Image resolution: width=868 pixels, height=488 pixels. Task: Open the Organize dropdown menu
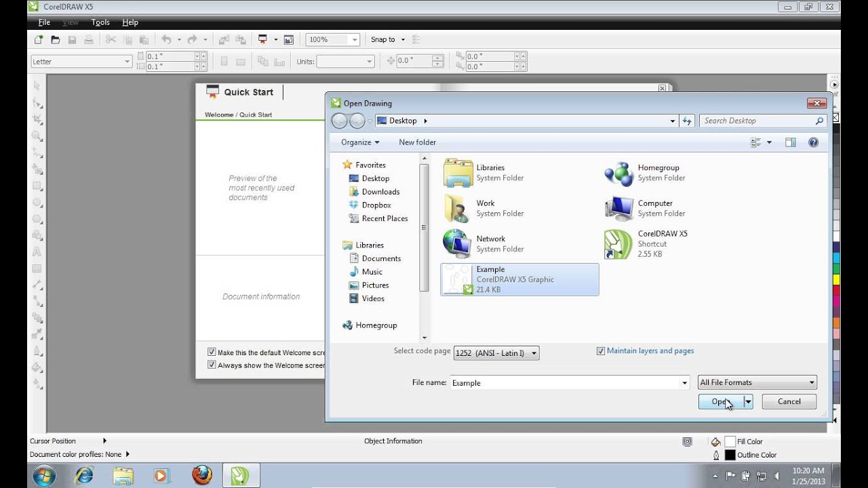pyautogui.click(x=360, y=142)
